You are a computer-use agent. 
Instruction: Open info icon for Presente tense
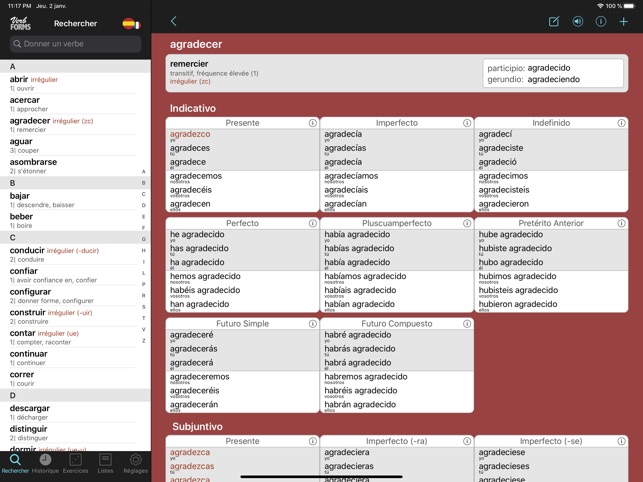point(312,123)
